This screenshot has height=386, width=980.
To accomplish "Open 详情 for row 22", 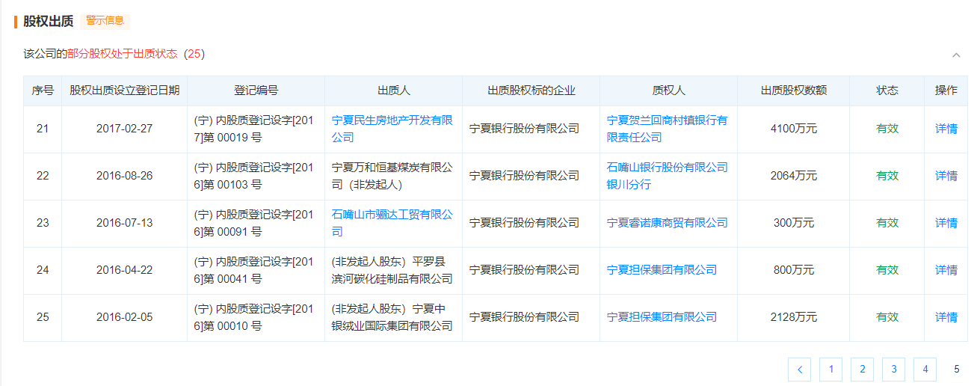I will [x=946, y=176].
